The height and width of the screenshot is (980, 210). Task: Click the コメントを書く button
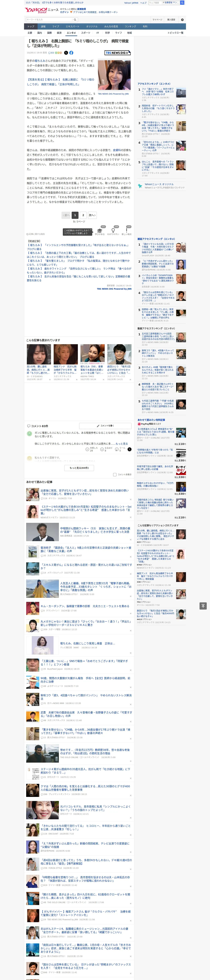[x=105, y=426]
